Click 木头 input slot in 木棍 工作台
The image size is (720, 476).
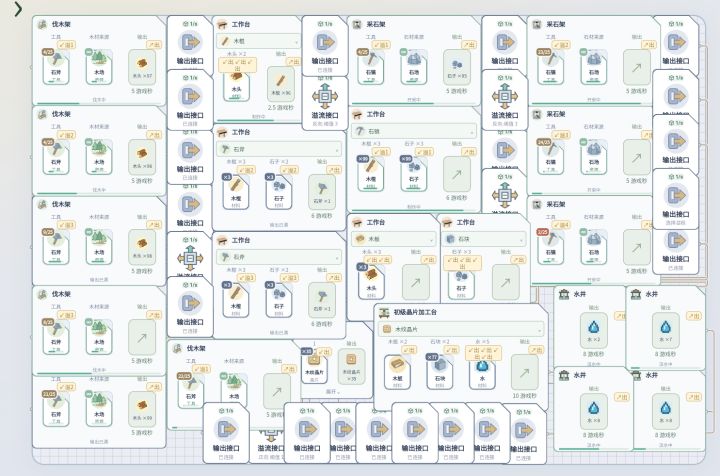[x=236, y=87]
